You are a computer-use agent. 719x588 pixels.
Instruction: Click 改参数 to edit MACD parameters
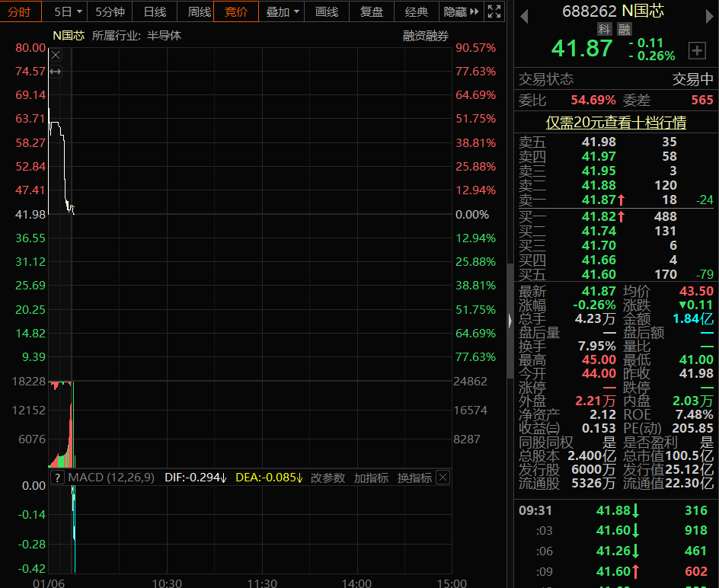click(328, 478)
